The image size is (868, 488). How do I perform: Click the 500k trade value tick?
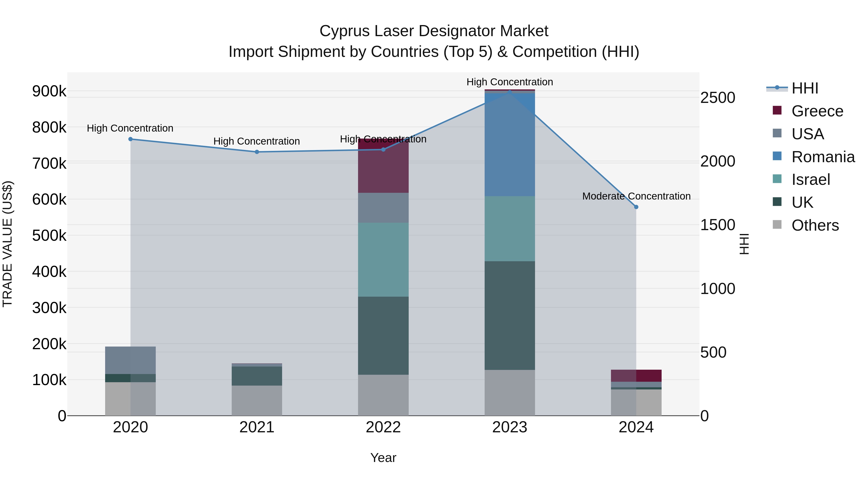point(49,236)
